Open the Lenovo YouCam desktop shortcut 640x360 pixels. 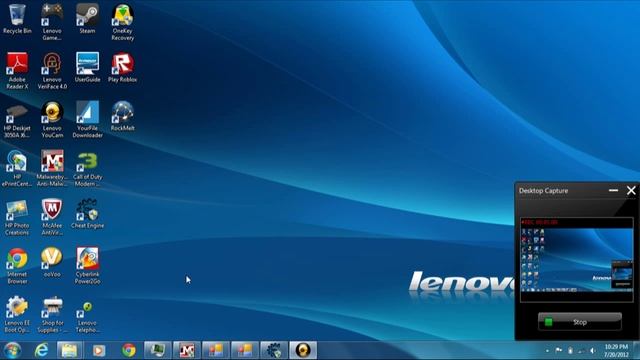point(52,119)
